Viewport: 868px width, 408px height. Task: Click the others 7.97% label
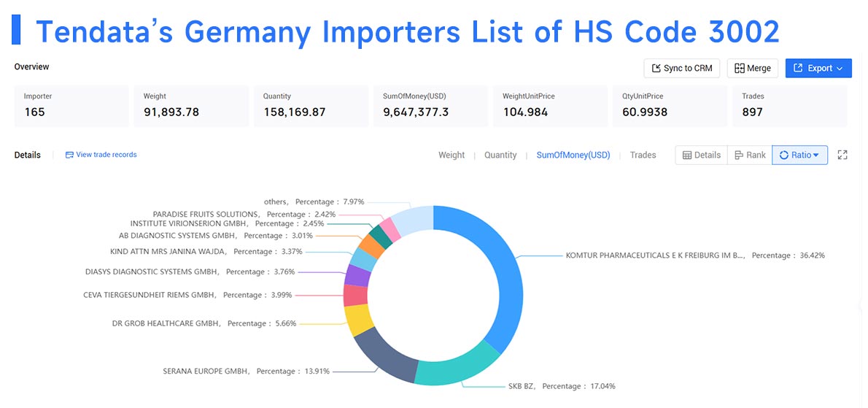coord(314,202)
